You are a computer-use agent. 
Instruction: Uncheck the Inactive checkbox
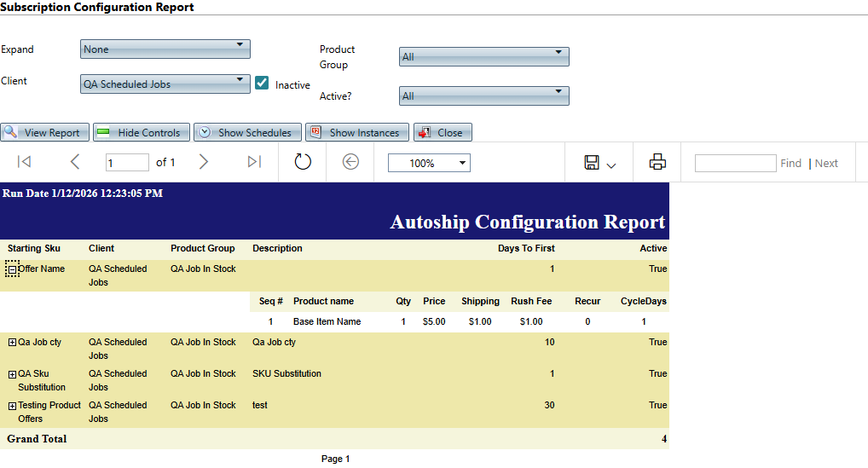coord(263,83)
